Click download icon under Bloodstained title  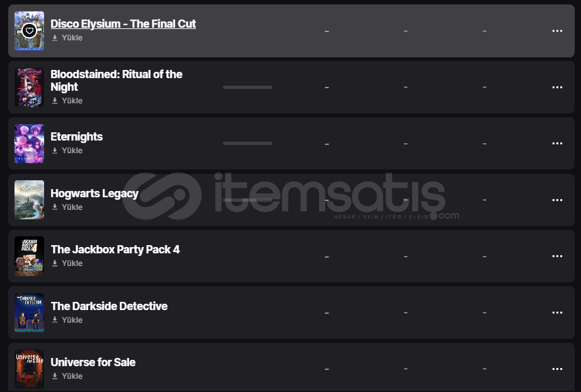[x=55, y=101]
